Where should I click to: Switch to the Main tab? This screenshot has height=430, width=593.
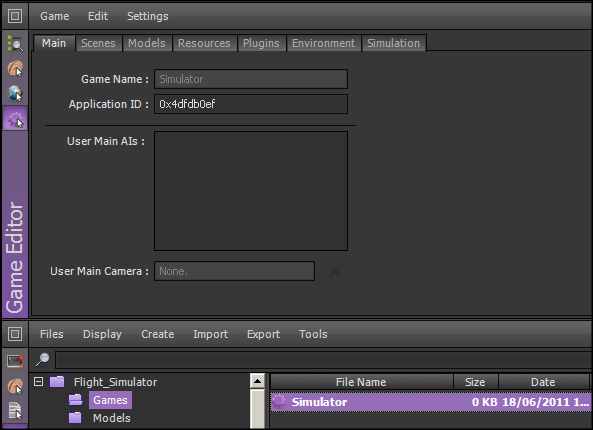tap(54, 43)
